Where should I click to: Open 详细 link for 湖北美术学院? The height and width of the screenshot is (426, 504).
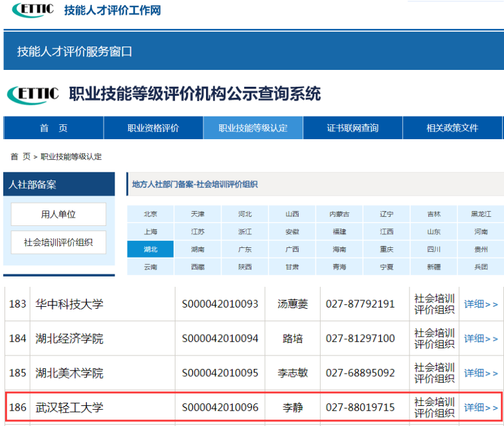pos(481,373)
